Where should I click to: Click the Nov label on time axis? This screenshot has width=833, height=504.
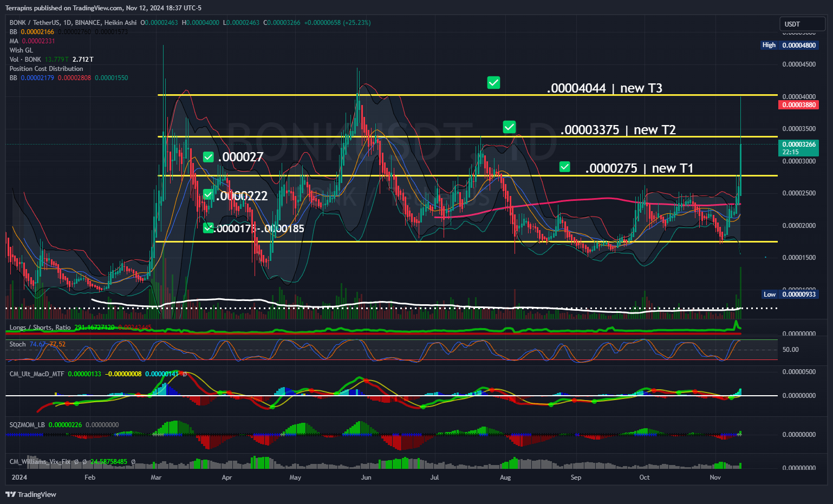715,477
